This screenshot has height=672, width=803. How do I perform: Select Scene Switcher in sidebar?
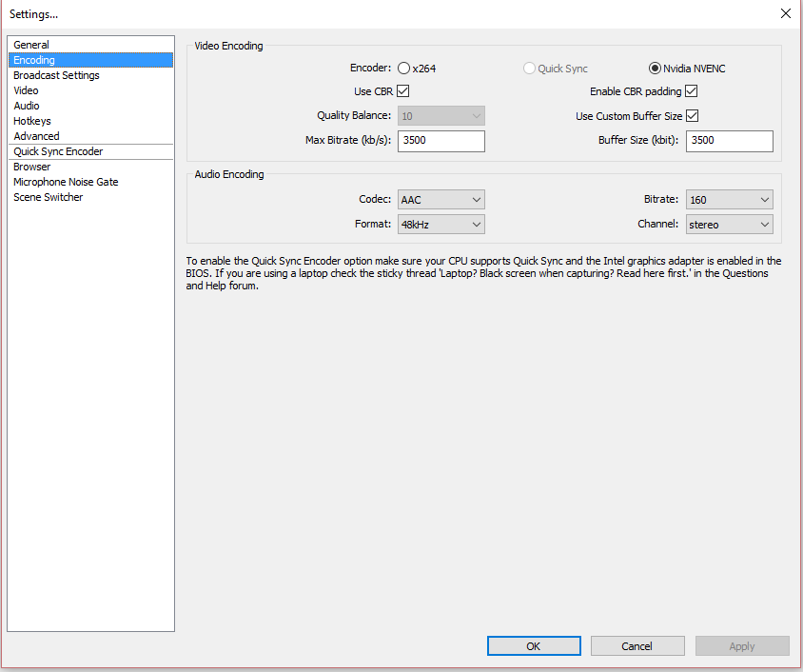(x=90, y=197)
